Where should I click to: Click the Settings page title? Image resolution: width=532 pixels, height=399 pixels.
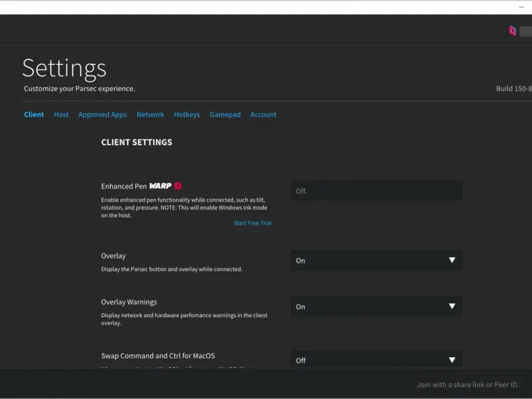point(65,68)
